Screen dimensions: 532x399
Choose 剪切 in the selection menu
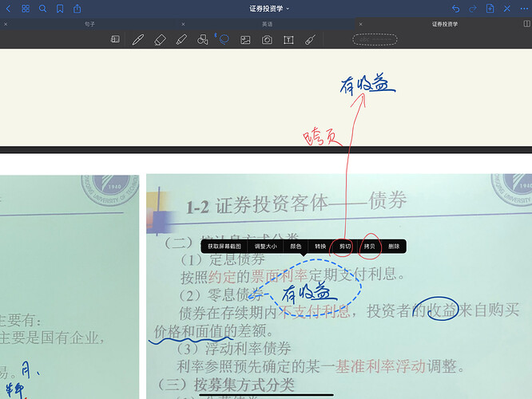(x=345, y=247)
